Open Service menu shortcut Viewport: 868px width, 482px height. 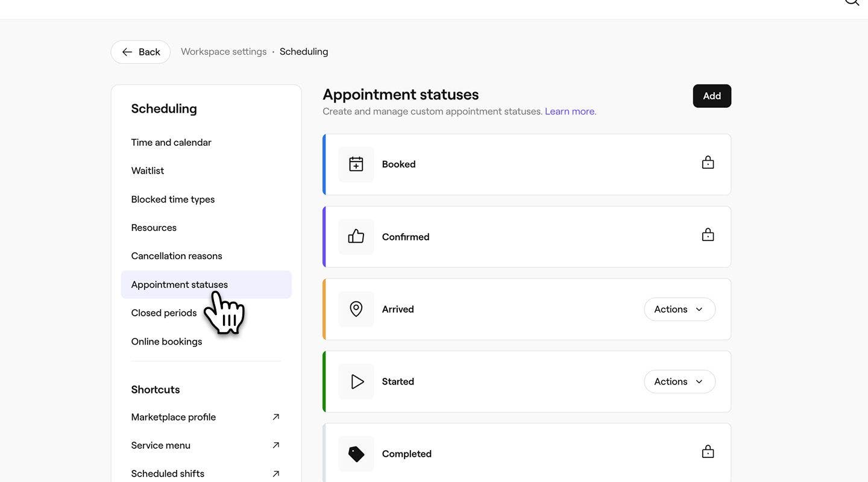click(x=161, y=445)
